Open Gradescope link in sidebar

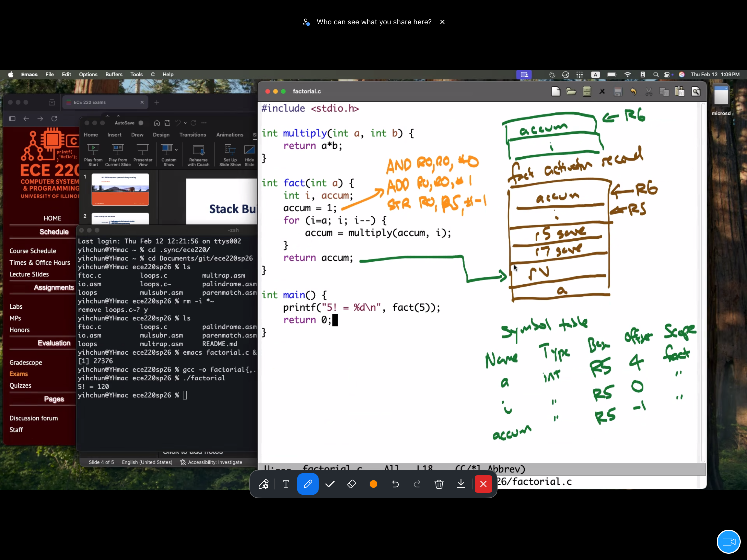coord(26,362)
